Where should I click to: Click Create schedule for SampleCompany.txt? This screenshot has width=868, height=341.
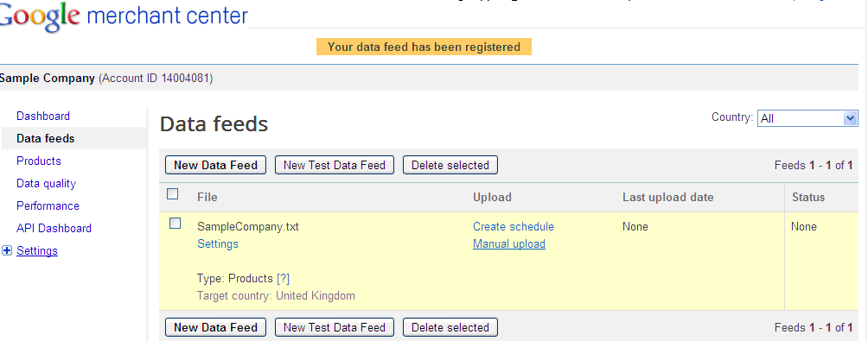(x=514, y=226)
